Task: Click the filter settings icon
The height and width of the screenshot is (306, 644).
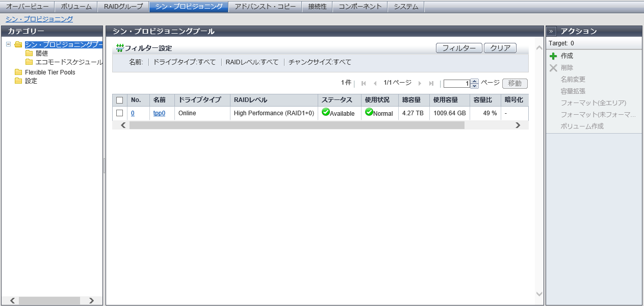Action: (x=120, y=48)
